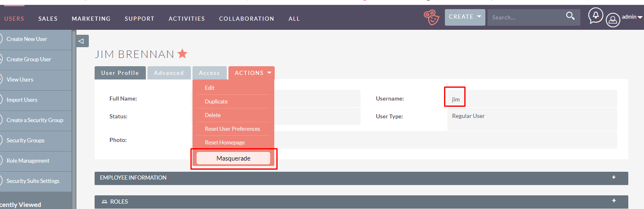Collapse the sidebar with the triangle toggle
The width and height of the screenshot is (644, 209).
point(82,41)
